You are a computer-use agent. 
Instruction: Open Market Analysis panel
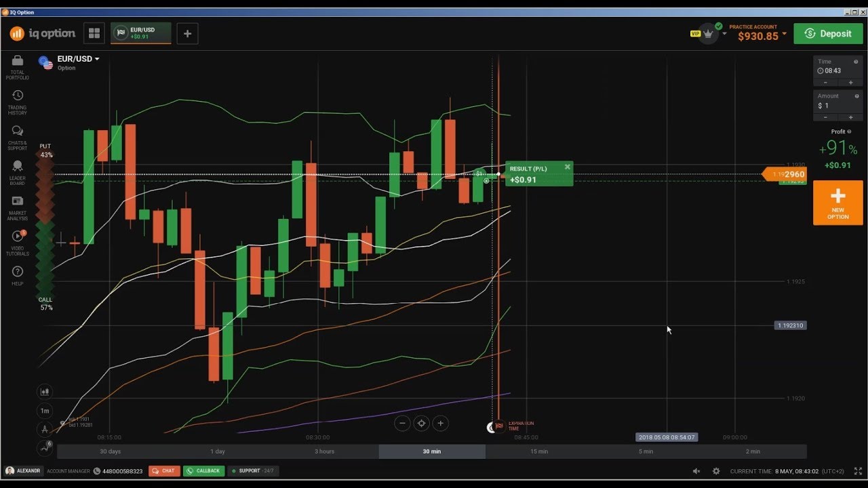tap(18, 208)
